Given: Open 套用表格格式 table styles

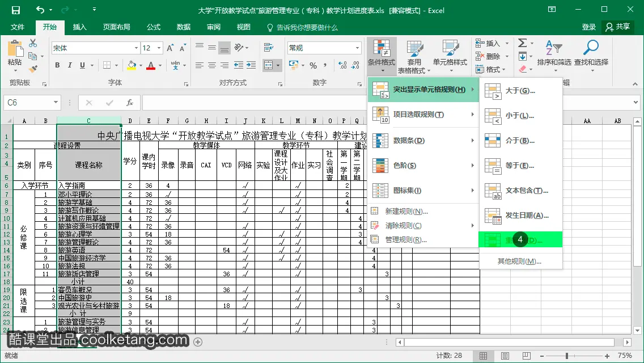Looking at the screenshot, I should tap(414, 56).
